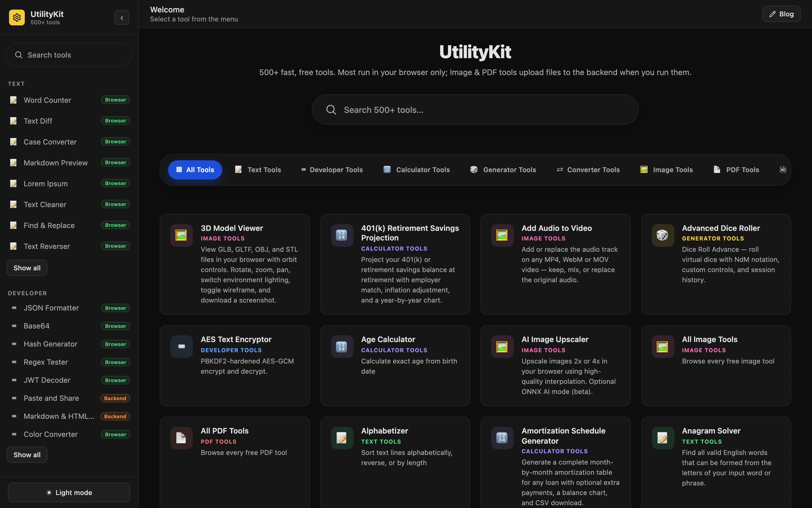Collapse the sidebar with the chevron button
The image size is (812, 508).
(122, 17)
